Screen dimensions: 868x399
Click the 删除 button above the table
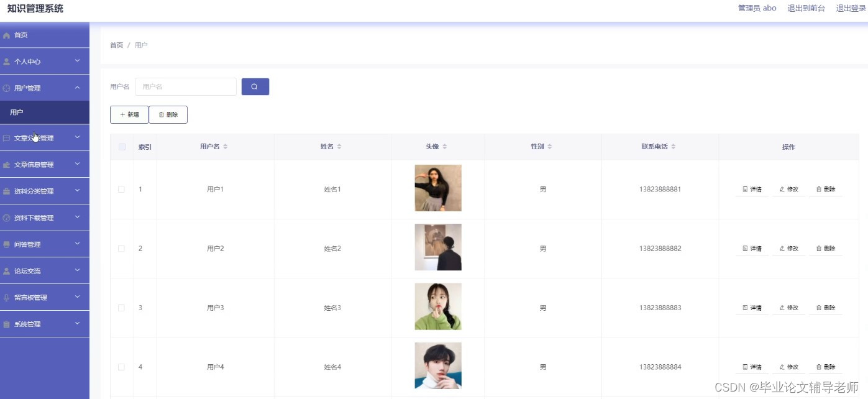pos(168,114)
